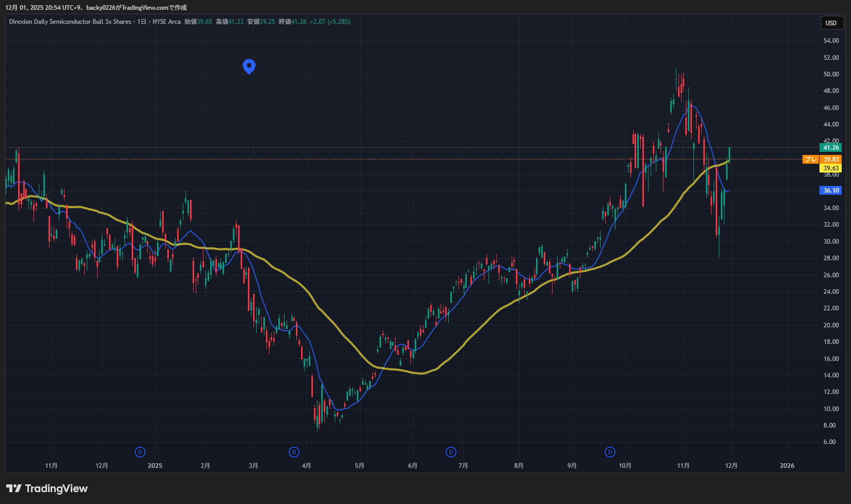Image resolution: width=851 pixels, height=504 pixels.
Task: Click the TradingView logo icon
Action: click(14, 489)
